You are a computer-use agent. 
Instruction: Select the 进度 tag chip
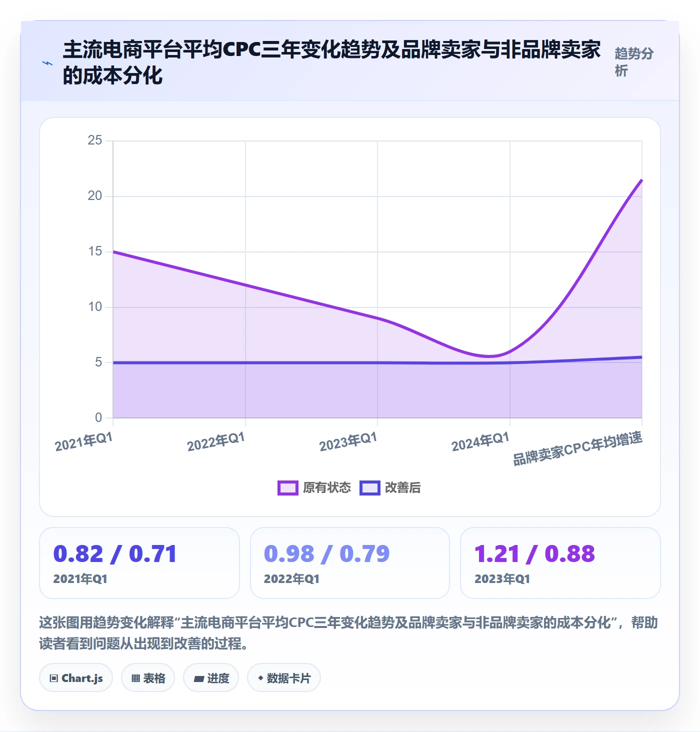211,678
